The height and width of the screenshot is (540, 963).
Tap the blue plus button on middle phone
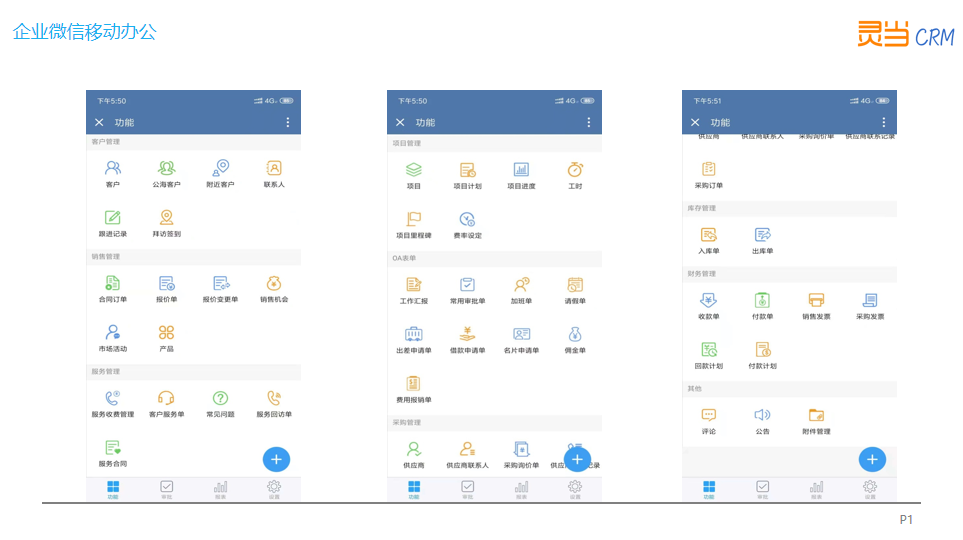pyautogui.click(x=577, y=460)
